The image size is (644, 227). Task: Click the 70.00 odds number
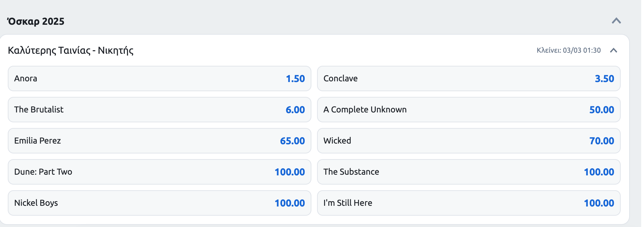(x=602, y=141)
